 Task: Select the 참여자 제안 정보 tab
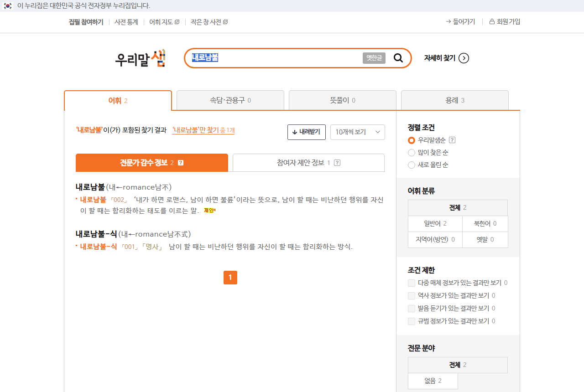[308, 163]
